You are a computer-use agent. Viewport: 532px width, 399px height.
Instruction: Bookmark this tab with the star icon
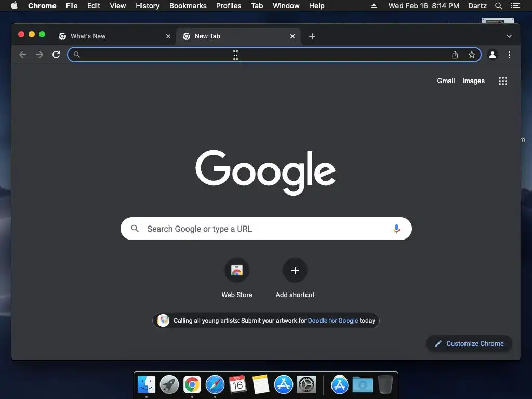click(472, 55)
